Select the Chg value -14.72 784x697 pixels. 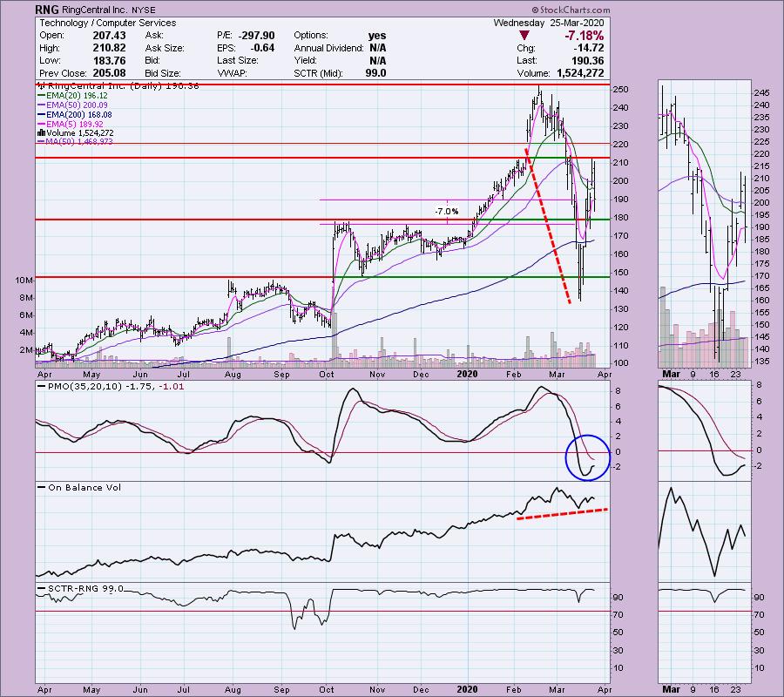589,48
